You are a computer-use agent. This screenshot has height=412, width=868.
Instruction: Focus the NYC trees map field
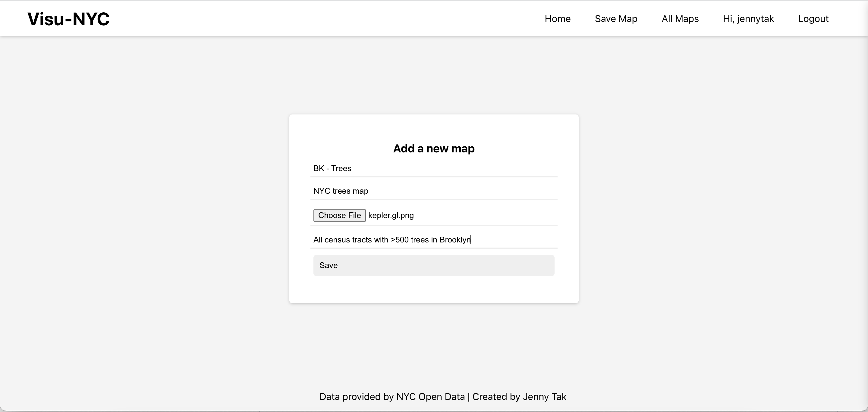pos(433,191)
